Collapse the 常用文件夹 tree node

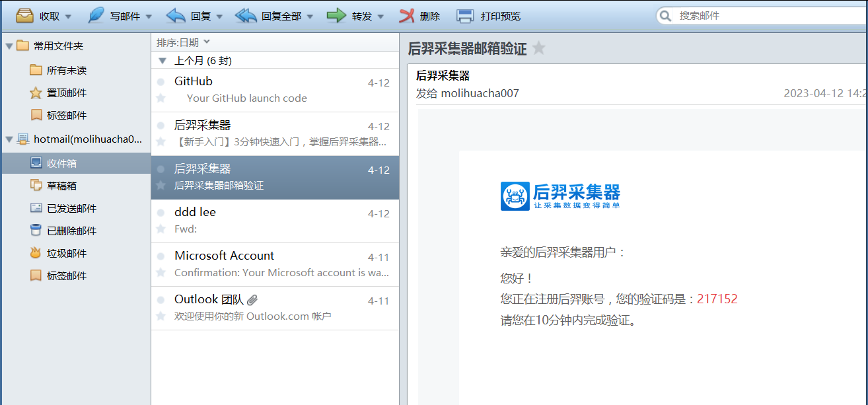tap(9, 46)
